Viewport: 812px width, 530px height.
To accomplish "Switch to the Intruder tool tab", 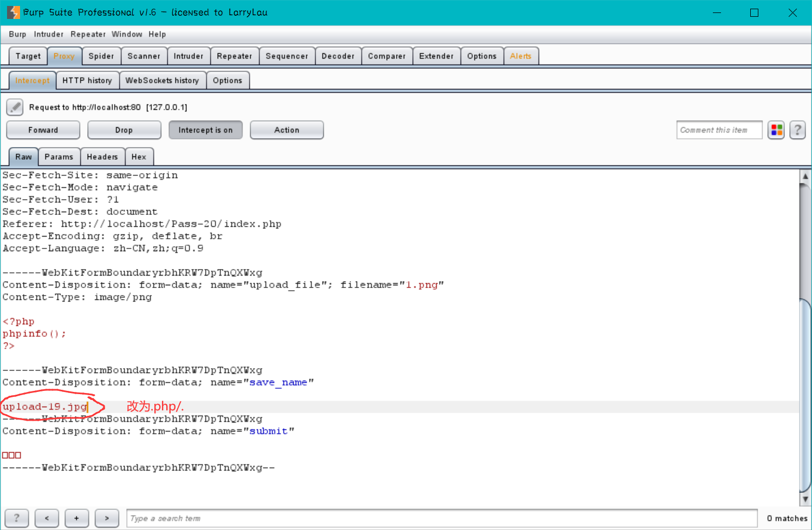I will click(189, 56).
